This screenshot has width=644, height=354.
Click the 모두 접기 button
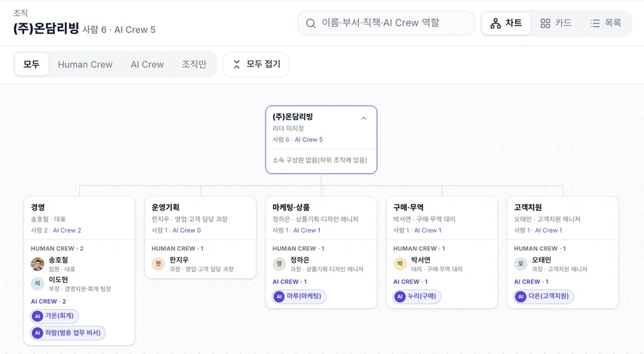point(256,64)
